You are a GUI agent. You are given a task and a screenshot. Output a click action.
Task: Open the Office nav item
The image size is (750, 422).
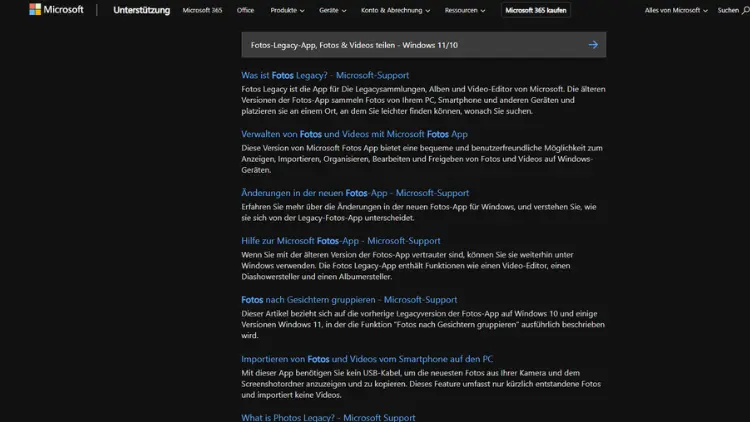tap(245, 10)
